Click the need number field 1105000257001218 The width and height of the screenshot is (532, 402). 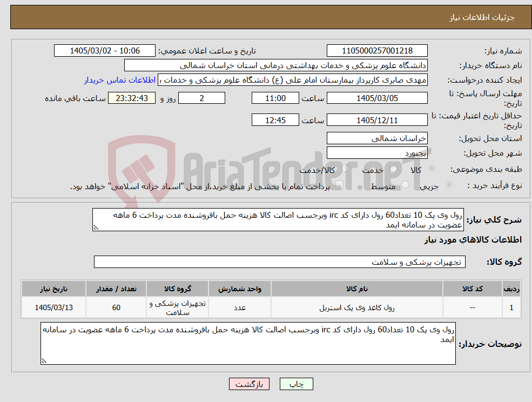tap(377, 51)
